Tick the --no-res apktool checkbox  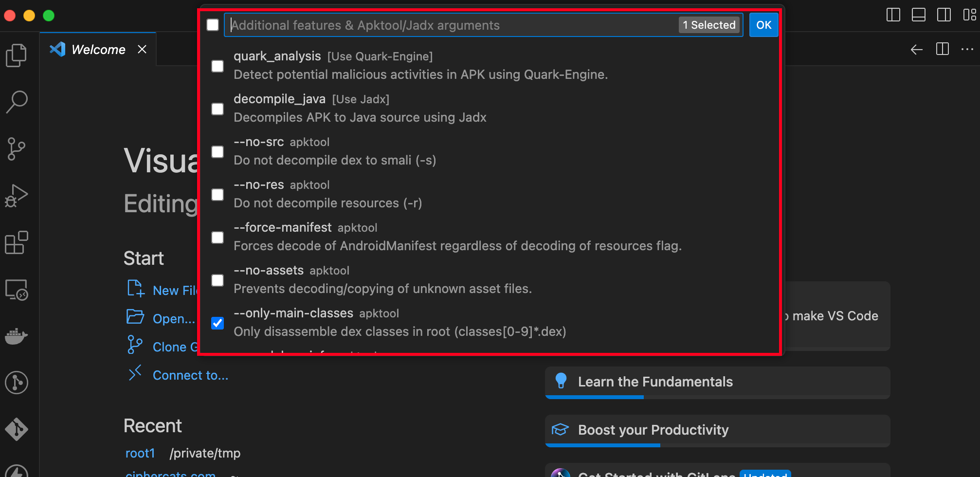click(x=218, y=194)
